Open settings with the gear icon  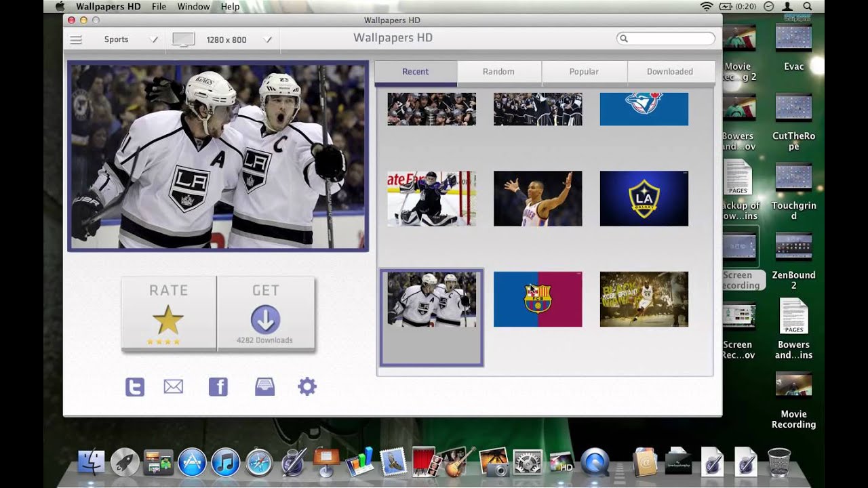pyautogui.click(x=307, y=387)
